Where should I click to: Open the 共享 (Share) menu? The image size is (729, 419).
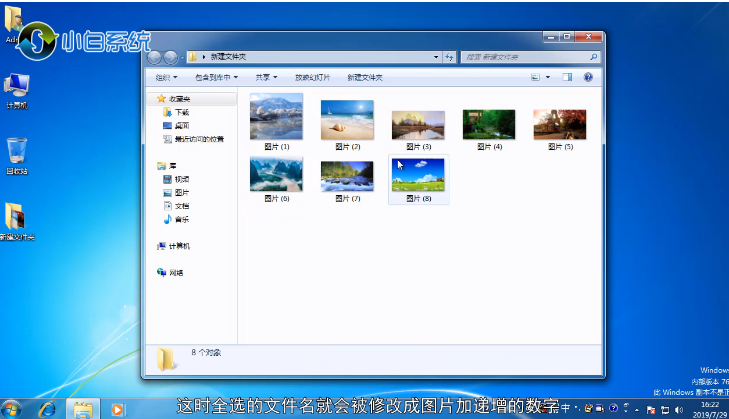[266, 77]
